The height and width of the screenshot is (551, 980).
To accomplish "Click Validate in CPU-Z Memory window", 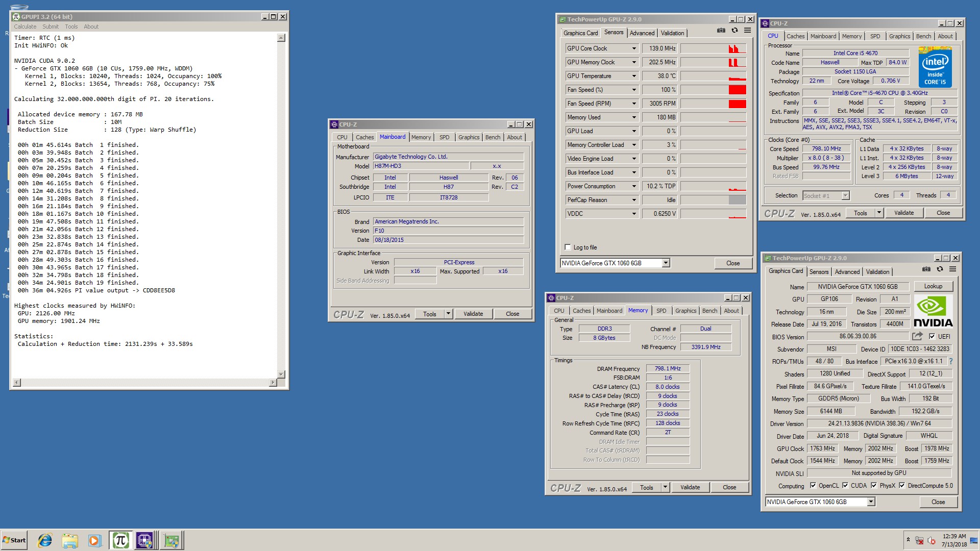I will (x=690, y=487).
